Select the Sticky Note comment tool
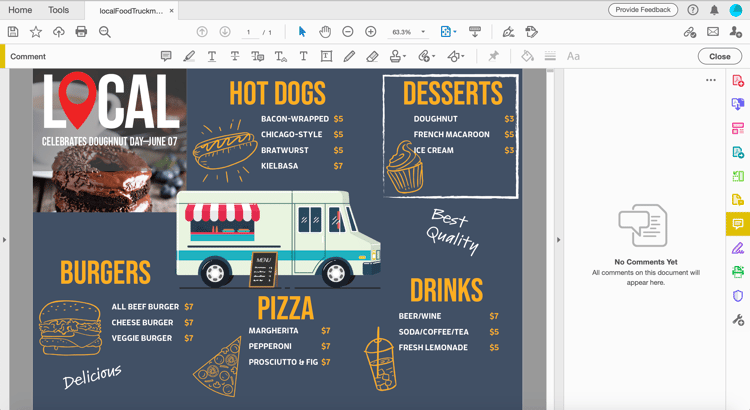This screenshot has width=750, height=410. point(166,56)
